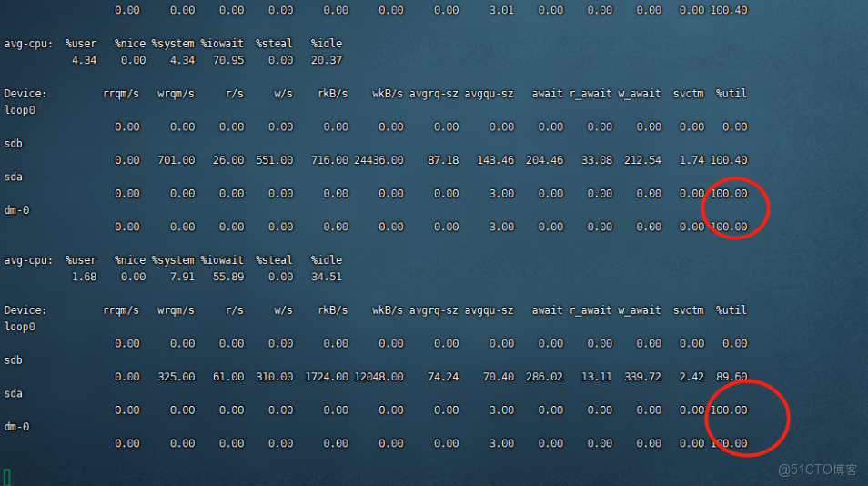The width and height of the screenshot is (868, 486).
Task: Select sdb rkB/s value 716.00
Action: [329, 160]
